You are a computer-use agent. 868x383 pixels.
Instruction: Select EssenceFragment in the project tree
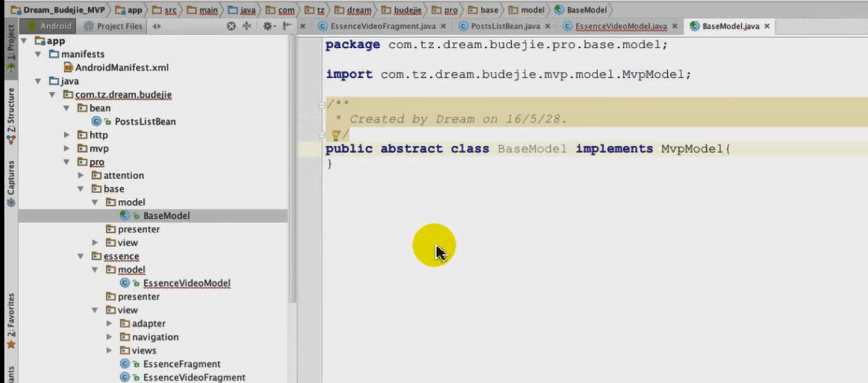click(x=182, y=364)
